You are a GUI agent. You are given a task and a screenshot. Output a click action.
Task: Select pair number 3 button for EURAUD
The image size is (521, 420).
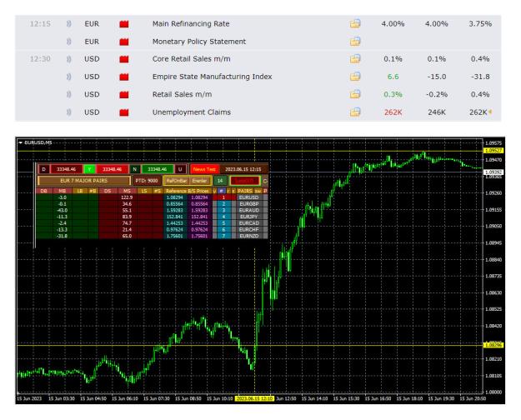[x=223, y=210]
